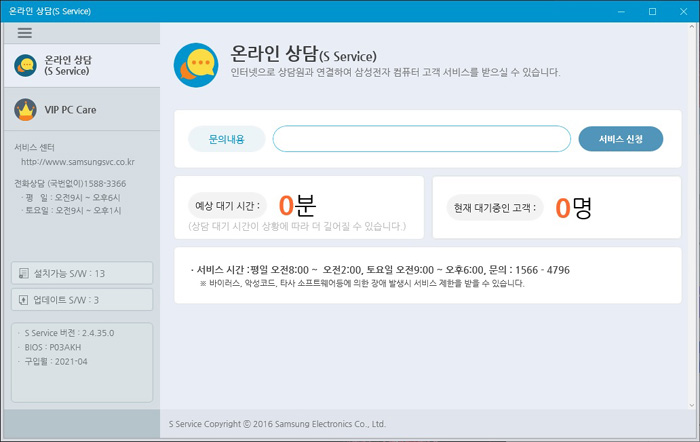Open the samsungsvc.co.kr service center link

pos(78,162)
